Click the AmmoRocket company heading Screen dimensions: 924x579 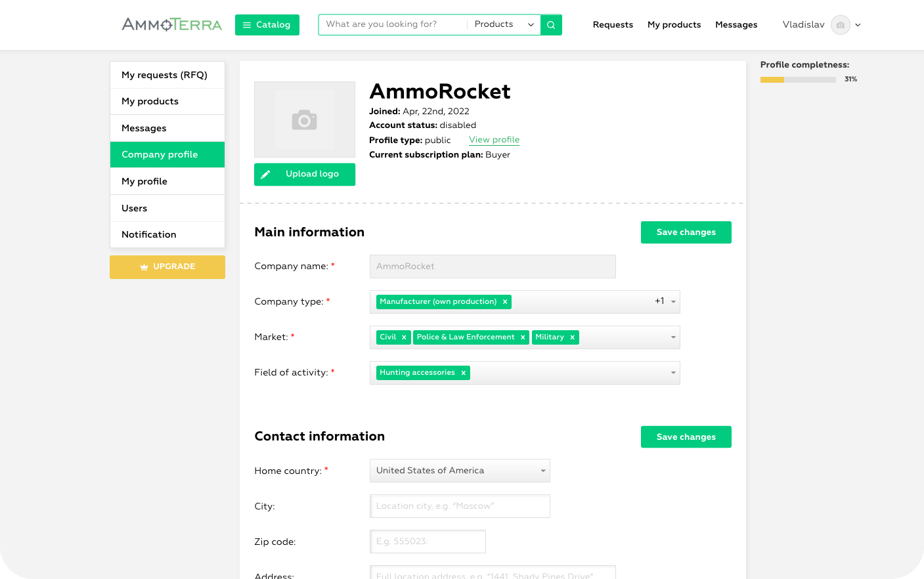pyautogui.click(x=440, y=91)
